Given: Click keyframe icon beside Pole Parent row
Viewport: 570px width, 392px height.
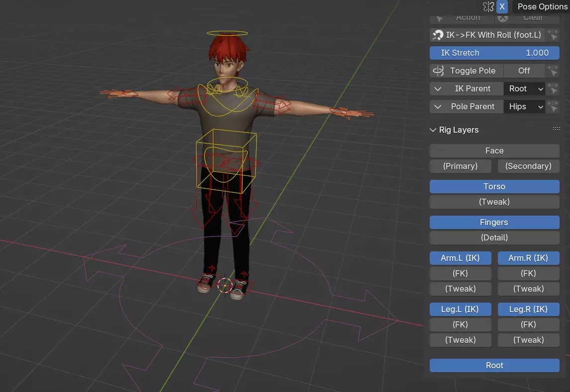Looking at the screenshot, I should coord(553,106).
